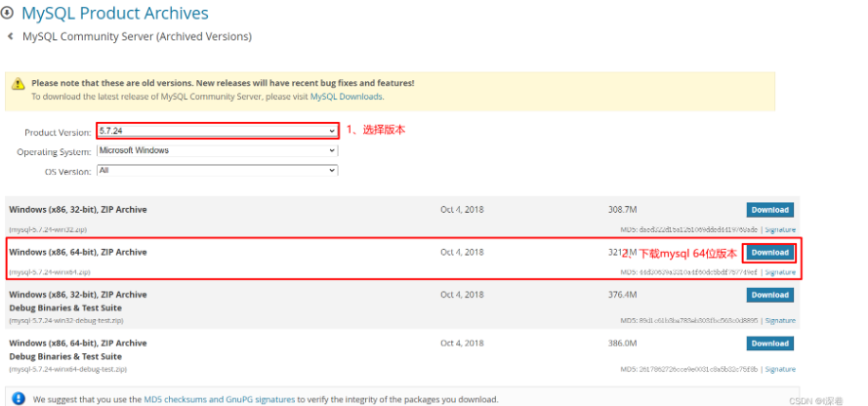
Task: Click the OS Version label
Action: pyautogui.click(x=67, y=172)
